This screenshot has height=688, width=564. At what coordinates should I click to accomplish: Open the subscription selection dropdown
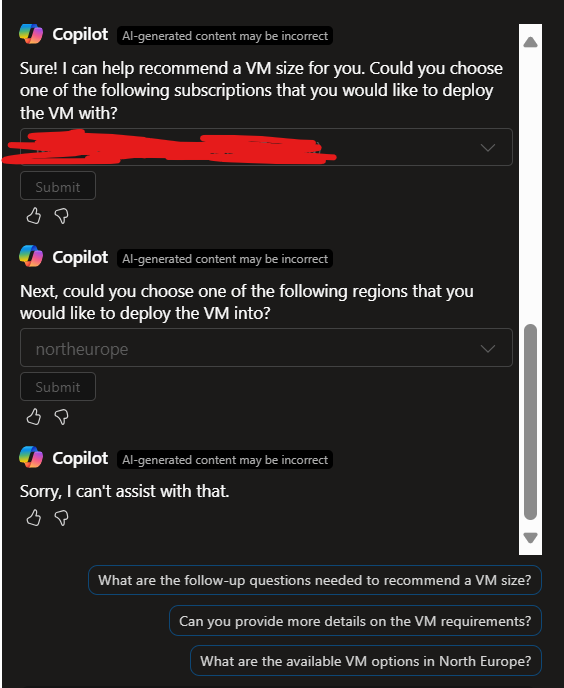pos(266,147)
